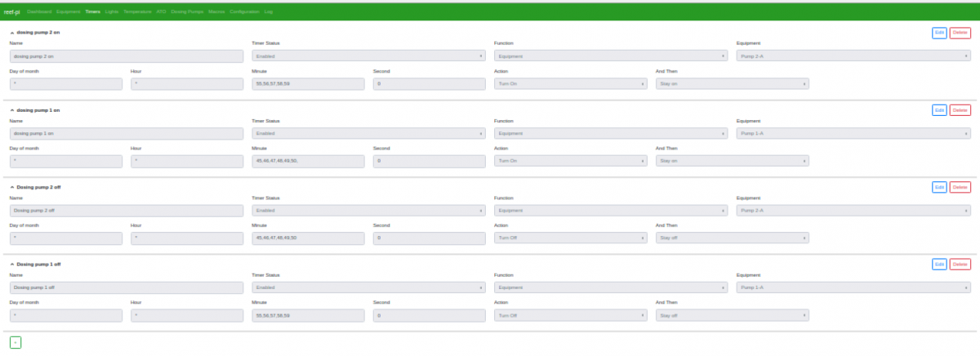Click Name field of 'Dosing pump 2 off'

(x=127, y=211)
